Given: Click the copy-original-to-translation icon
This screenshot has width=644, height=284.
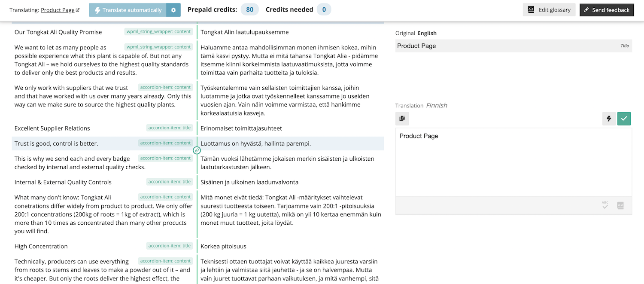Looking at the screenshot, I should tap(402, 119).
